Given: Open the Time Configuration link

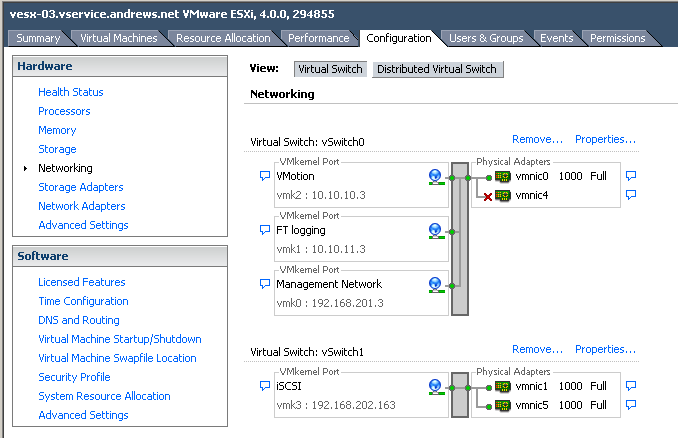Looking at the screenshot, I should [x=83, y=301].
